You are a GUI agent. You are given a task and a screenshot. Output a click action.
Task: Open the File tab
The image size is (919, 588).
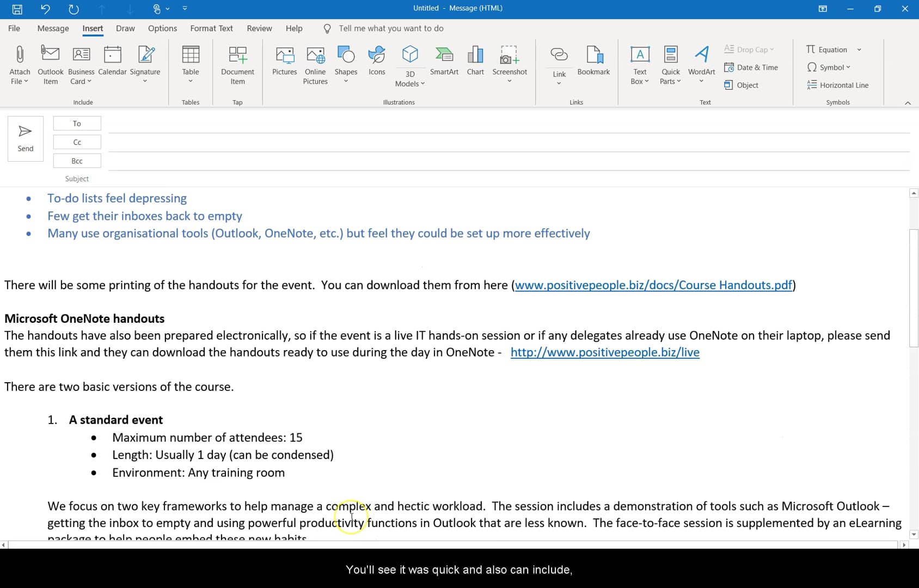pyautogui.click(x=14, y=28)
